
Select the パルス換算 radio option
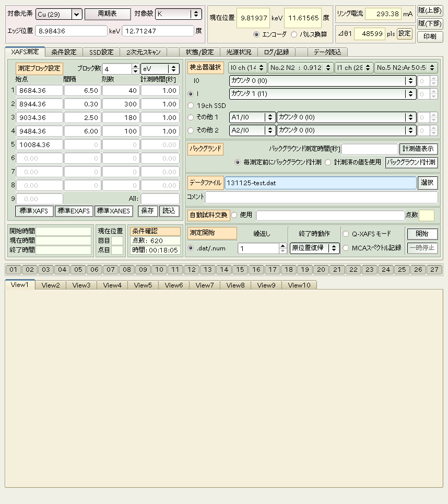coord(294,34)
